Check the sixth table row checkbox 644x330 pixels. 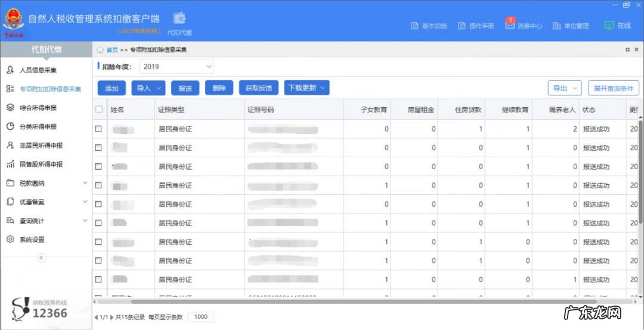pyautogui.click(x=98, y=223)
